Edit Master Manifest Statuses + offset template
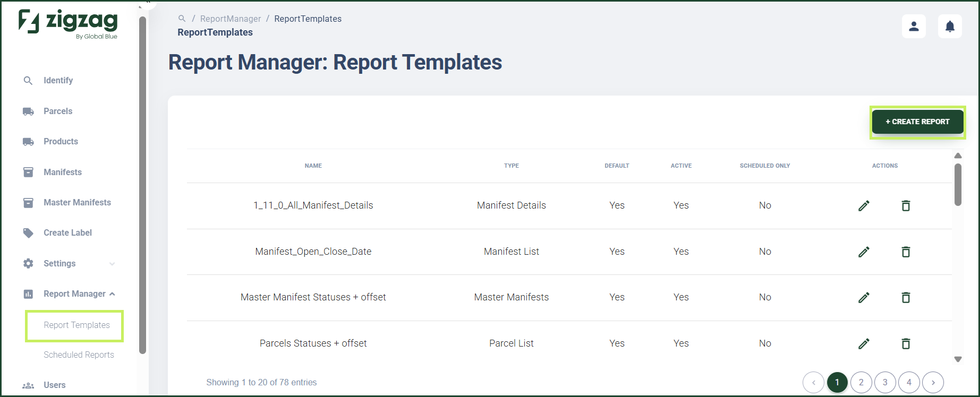 point(864,297)
